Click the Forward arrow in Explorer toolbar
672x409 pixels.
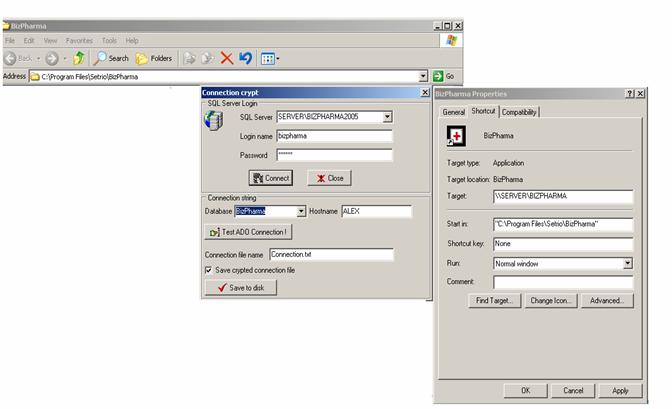(52, 58)
